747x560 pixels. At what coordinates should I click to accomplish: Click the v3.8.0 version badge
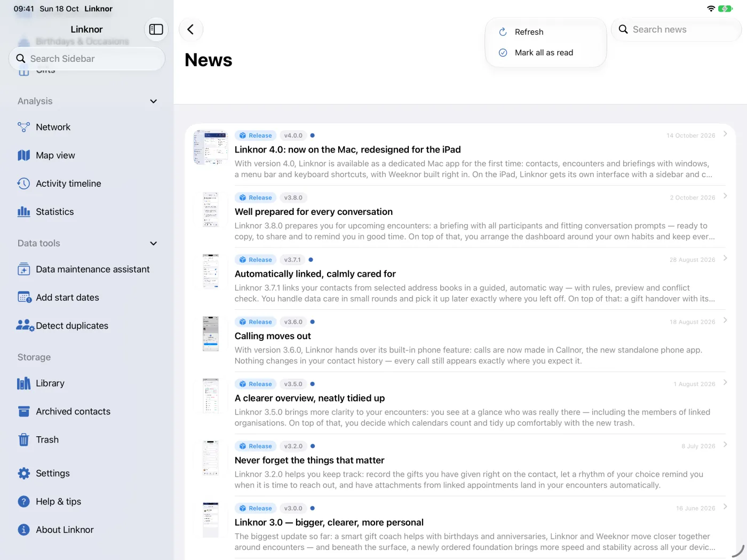pos(293,197)
